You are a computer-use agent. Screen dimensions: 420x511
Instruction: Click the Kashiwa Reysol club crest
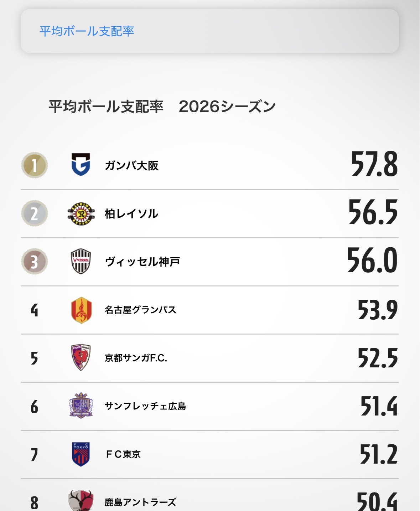click(x=81, y=213)
